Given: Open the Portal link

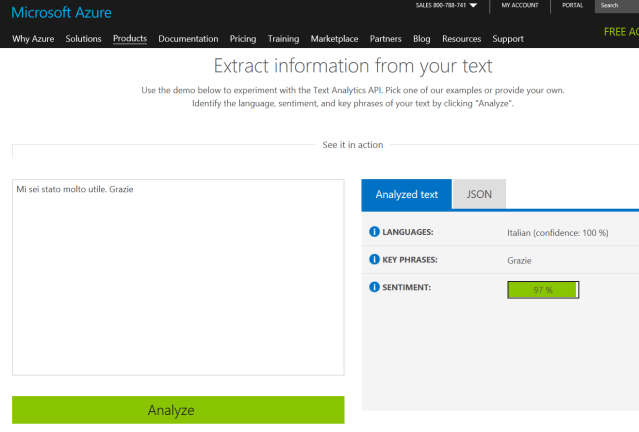Looking at the screenshot, I should (573, 5).
